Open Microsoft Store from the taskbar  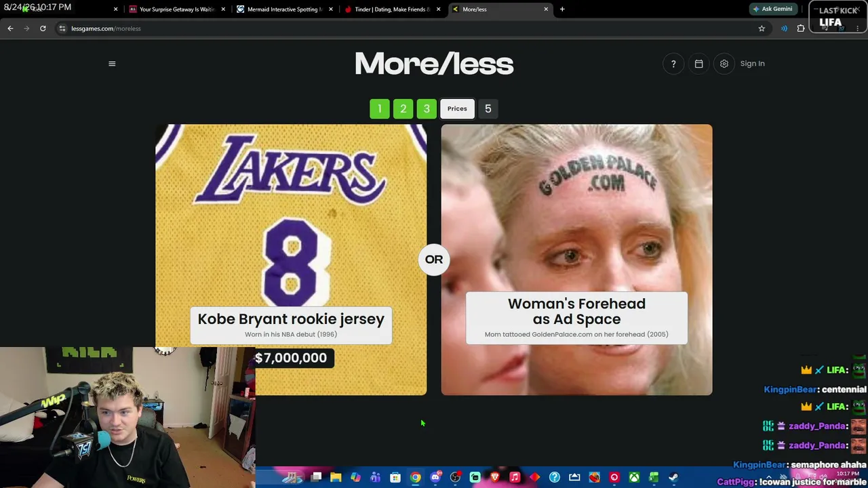tap(395, 477)
